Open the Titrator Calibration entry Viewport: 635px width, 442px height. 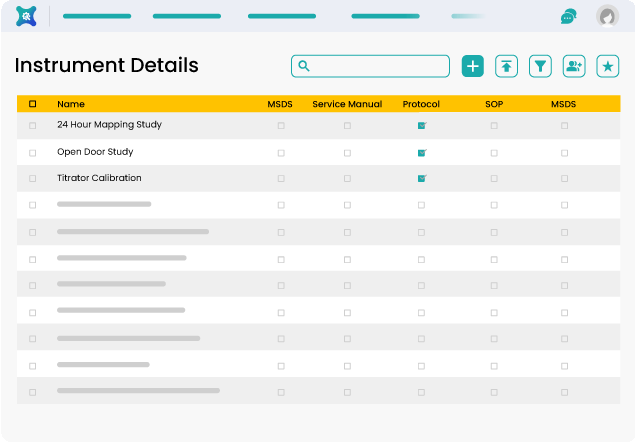point(99,178)
